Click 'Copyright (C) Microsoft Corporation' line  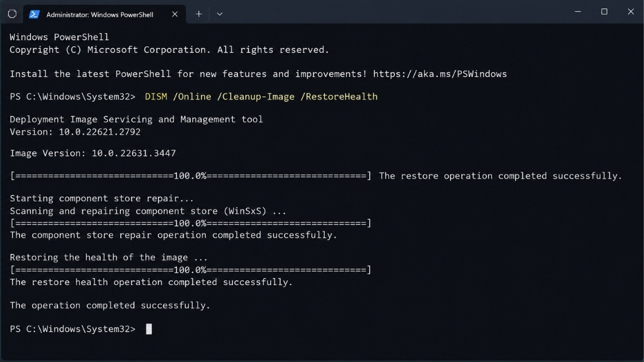click(169, 50)
